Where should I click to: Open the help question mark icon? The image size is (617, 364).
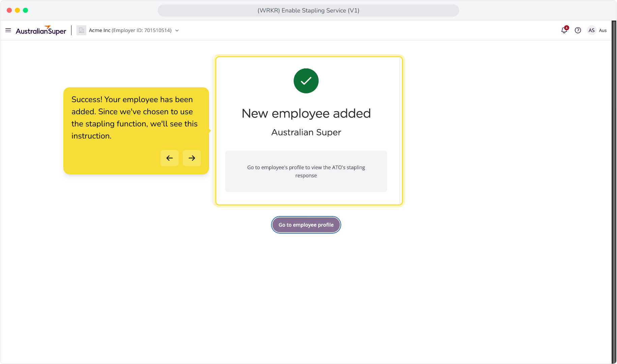coord(578,30)
